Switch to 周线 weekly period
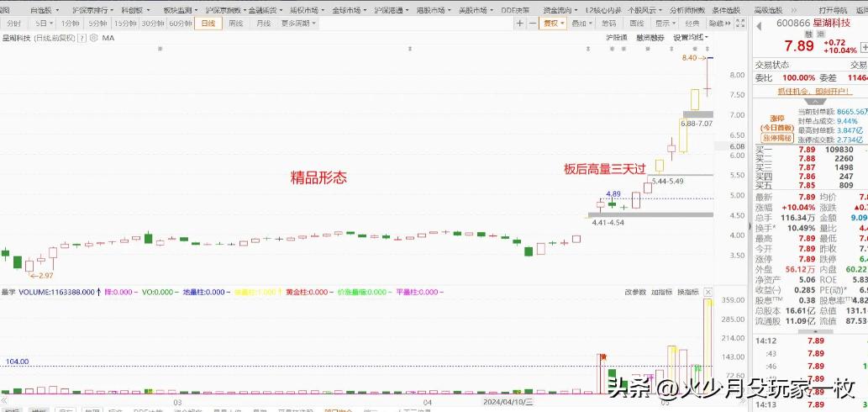Image resolution: width=868 pixels, height=412 pixels. 236,24
